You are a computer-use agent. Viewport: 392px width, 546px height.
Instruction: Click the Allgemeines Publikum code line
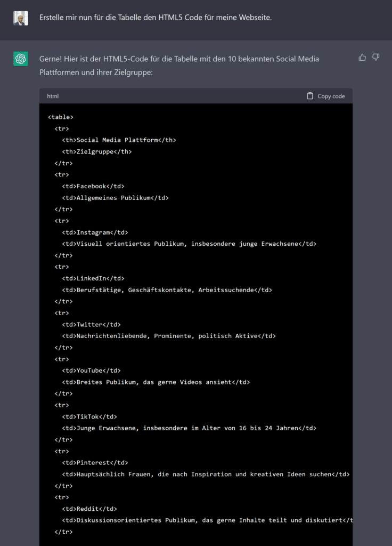pos(115,198)
